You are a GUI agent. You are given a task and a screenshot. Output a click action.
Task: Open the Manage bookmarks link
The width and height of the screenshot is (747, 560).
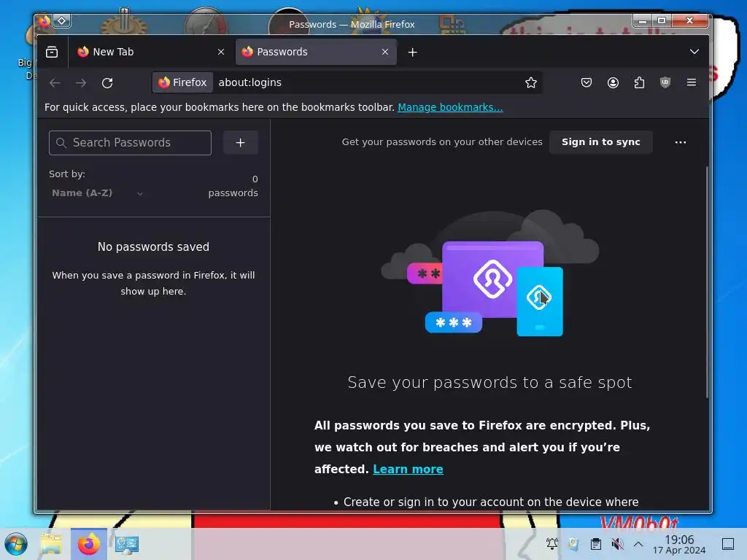[x=450, y=108]
